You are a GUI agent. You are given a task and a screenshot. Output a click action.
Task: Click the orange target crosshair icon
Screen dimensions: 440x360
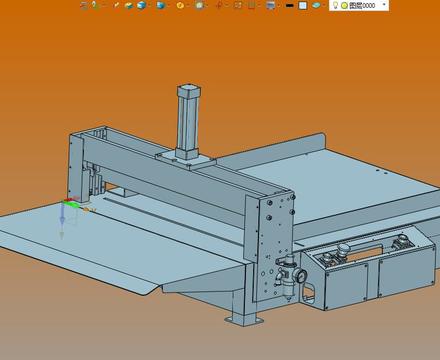click(219, 5)
